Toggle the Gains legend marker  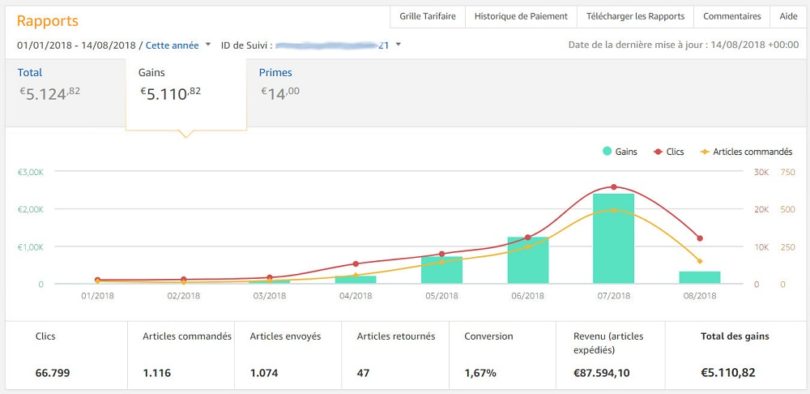tap(620, 152)
